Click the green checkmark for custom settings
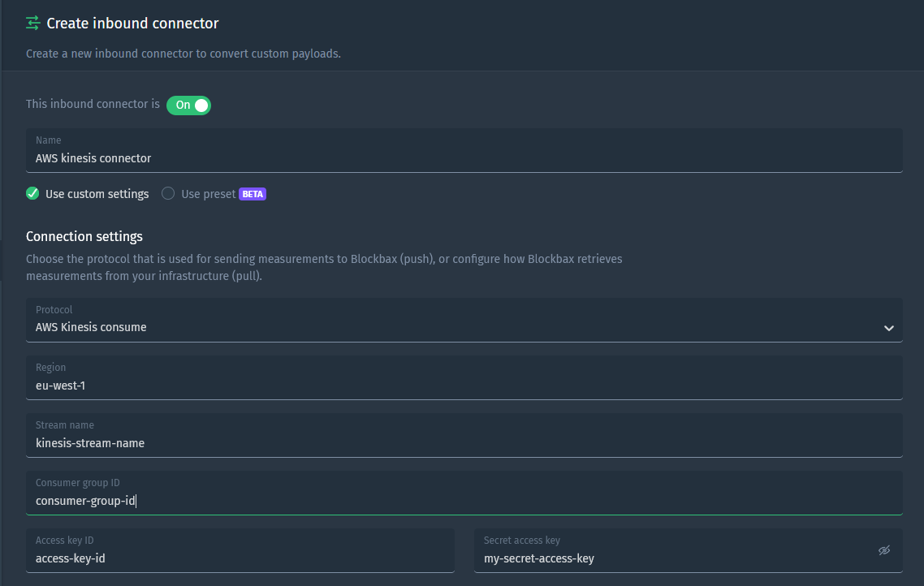The height and width of the screenshot is (586, 924). (32, 193)
